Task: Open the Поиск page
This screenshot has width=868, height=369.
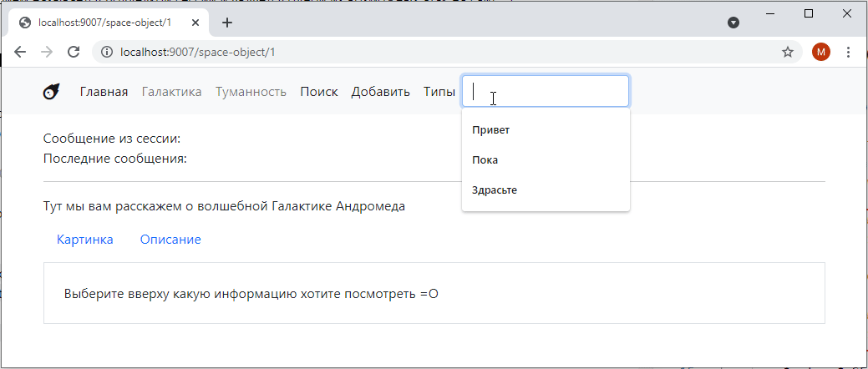Action: pyautogui.click(x=318, y=92)
